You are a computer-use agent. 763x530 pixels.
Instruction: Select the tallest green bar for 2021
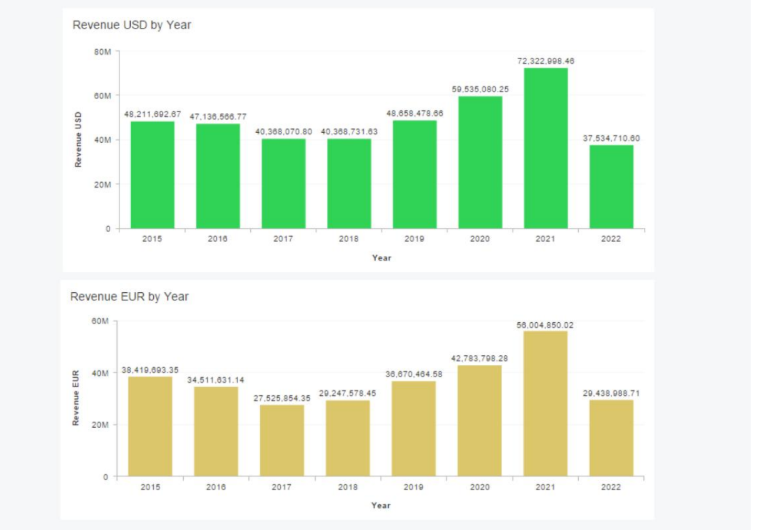click(545, 148)
